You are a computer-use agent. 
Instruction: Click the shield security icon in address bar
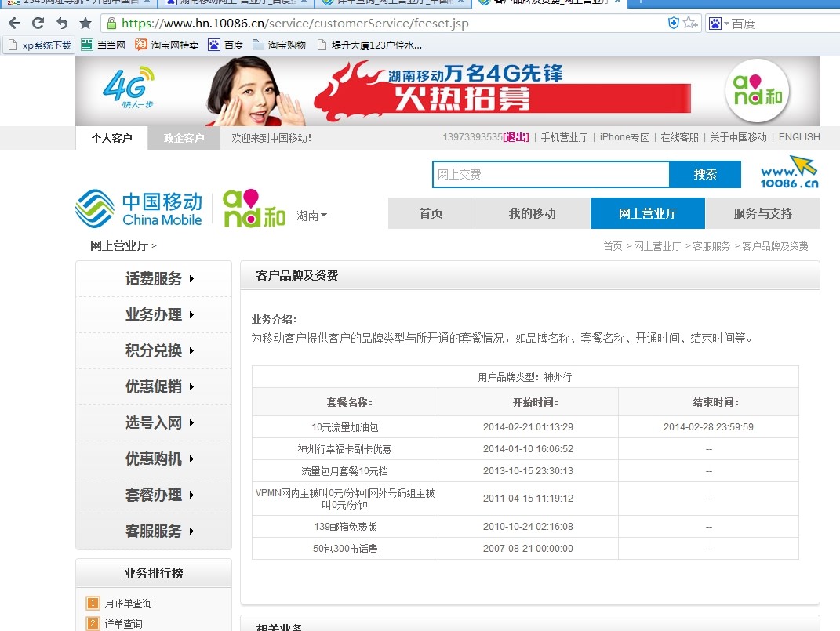[x=673, y=24]
